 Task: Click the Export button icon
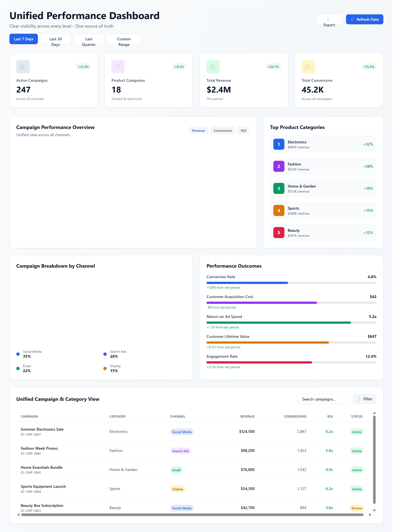point(328,19)
